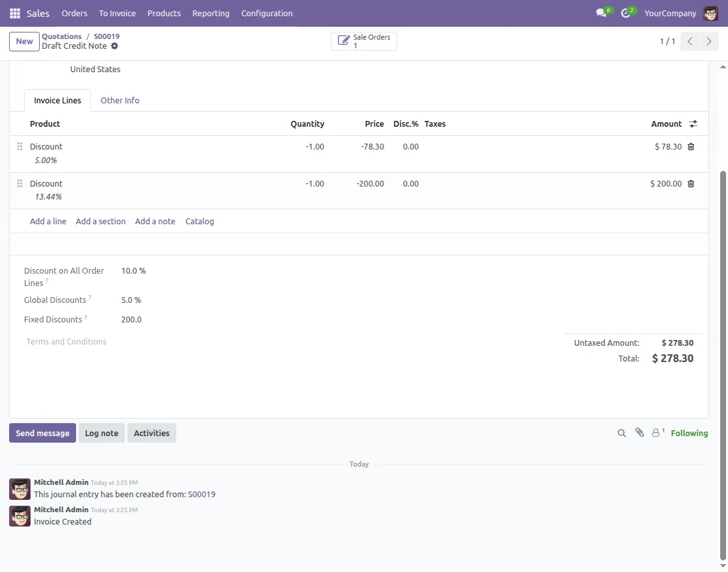
Task: Unfollow the record via the Following toggle
Action: click(x=689, y=433)
